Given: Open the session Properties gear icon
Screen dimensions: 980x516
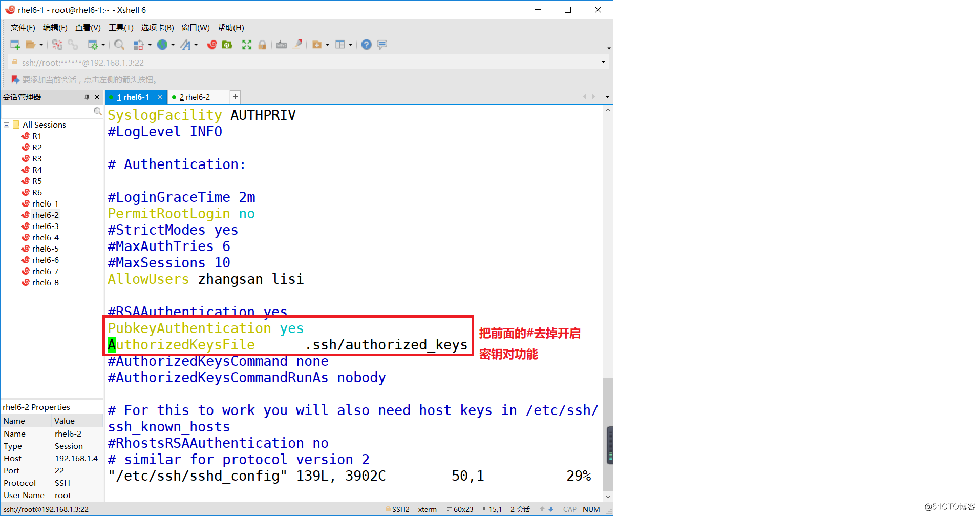Looking at the screenshot, I should point(93,45).
